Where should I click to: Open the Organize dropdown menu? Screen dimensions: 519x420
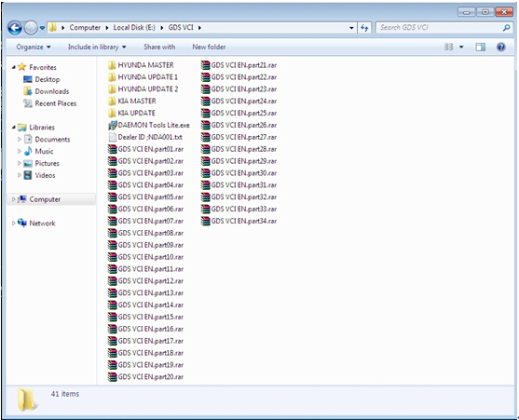tap(34, 47)
